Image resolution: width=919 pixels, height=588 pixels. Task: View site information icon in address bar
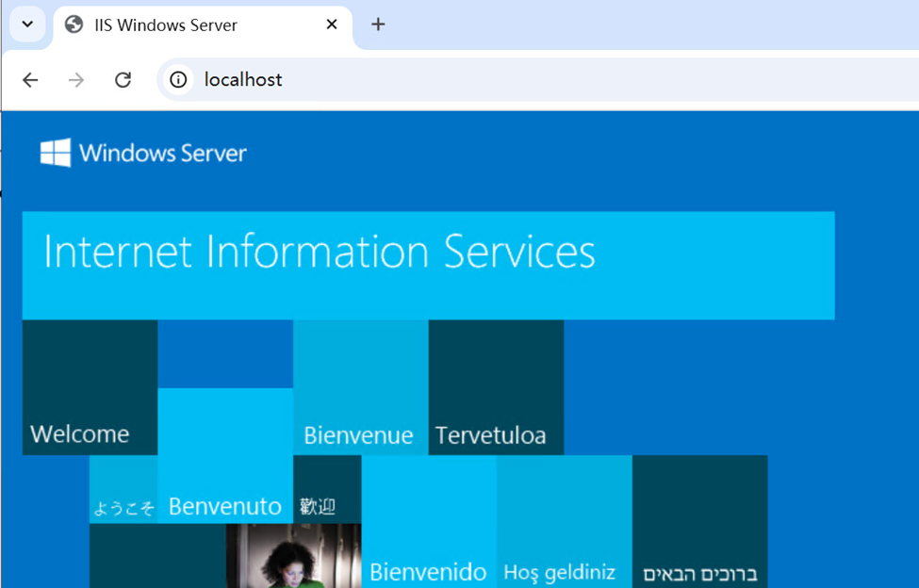coord(178,80)
